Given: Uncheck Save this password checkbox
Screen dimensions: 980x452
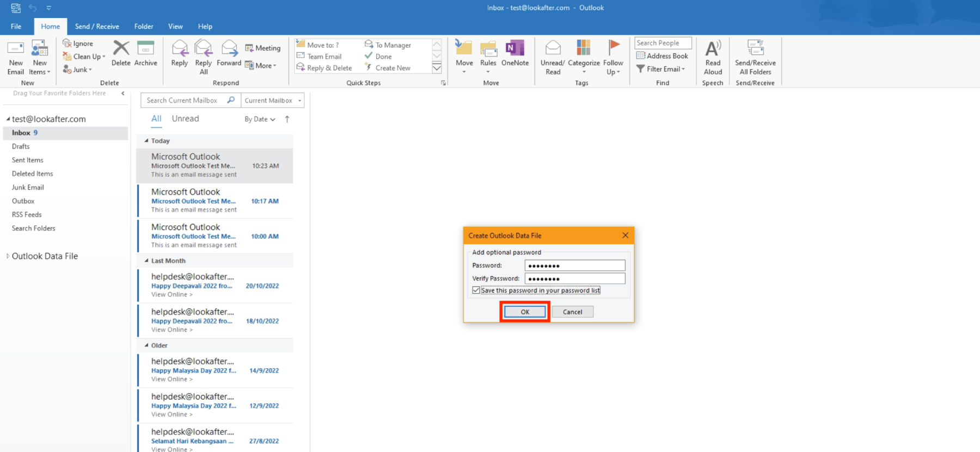Looking at the screenshot, I should (x=476, y=290).
